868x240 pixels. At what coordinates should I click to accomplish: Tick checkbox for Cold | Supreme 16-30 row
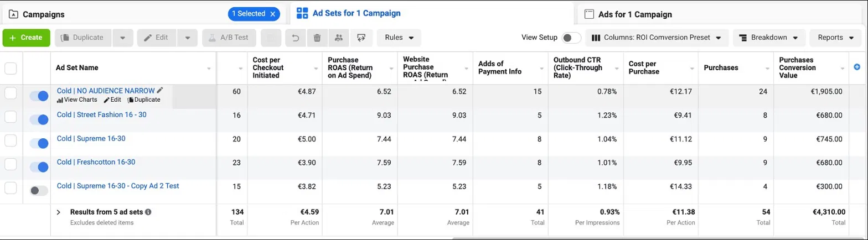point(11,140)
